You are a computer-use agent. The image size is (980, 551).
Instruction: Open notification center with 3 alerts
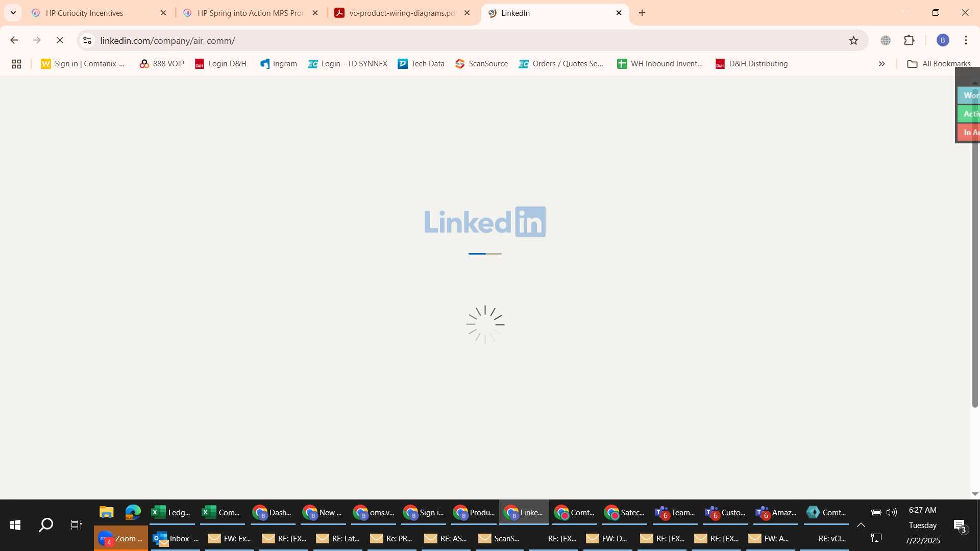tap(960, 525)
